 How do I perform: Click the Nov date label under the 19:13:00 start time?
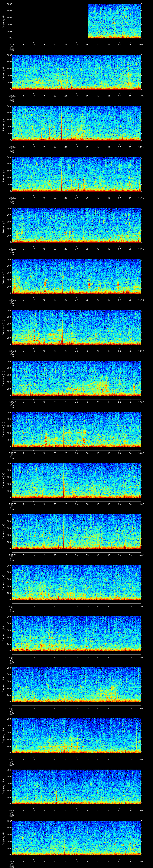click(x=12, y=253)
